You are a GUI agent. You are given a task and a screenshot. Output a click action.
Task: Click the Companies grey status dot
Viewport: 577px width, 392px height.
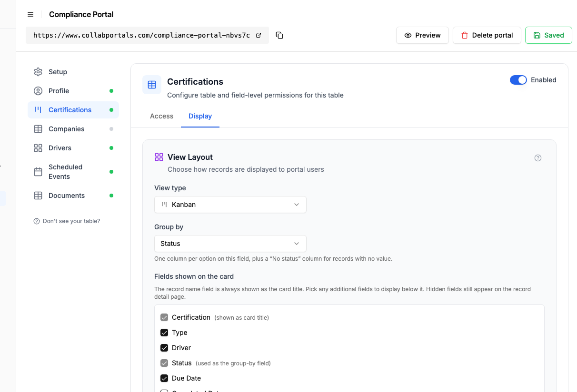[x=111, y=129]
